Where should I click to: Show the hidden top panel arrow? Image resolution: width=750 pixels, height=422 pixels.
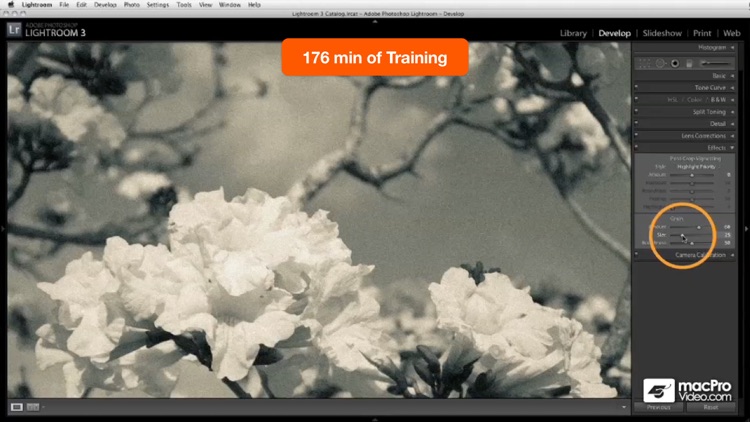375,21
